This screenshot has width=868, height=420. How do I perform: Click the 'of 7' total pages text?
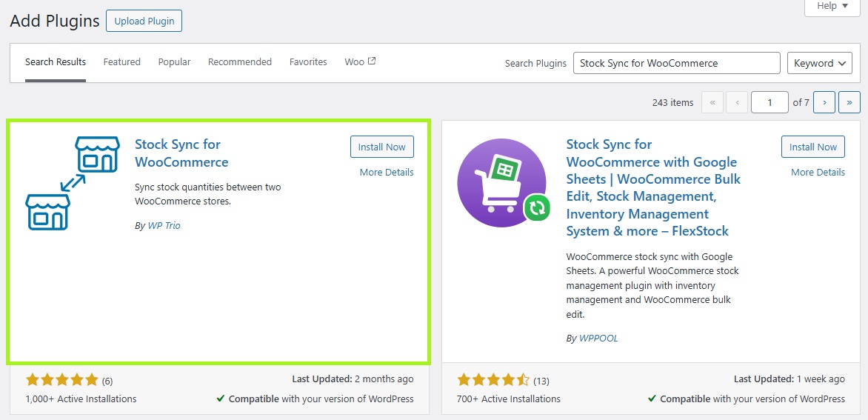tap(801, 102)
